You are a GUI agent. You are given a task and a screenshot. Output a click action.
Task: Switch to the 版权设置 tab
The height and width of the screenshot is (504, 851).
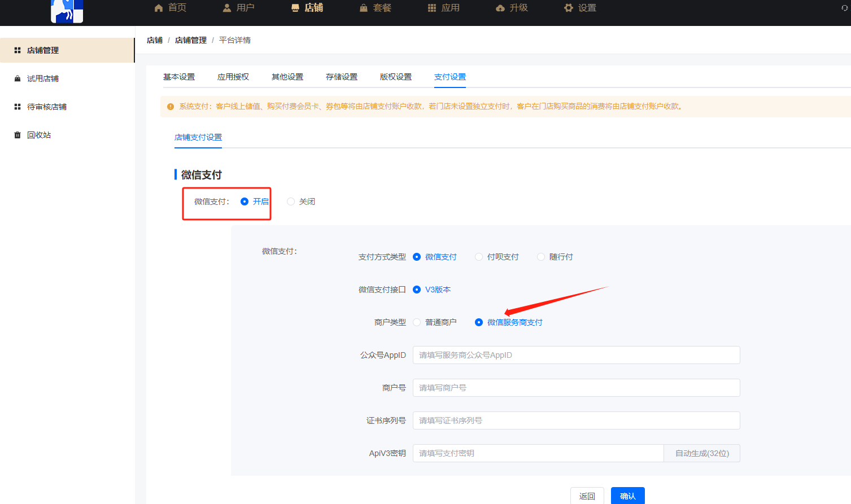(x=396, y=77)
